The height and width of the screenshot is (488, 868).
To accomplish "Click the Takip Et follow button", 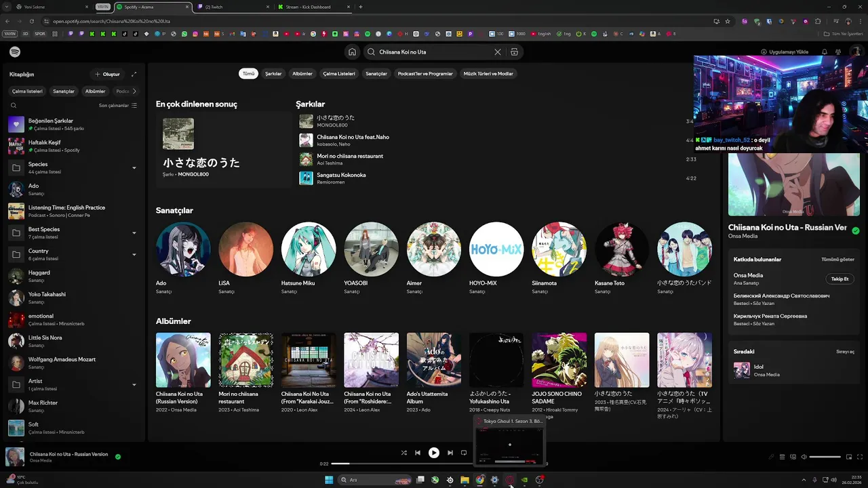I will pyautogui.click(x=840, y=279).
